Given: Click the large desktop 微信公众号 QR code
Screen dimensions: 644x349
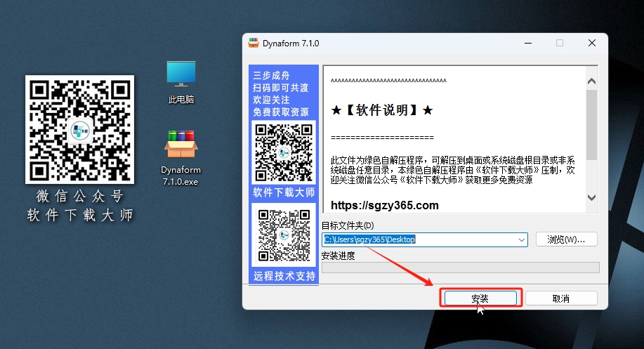Looking at the screenshot, I should click(79, 129).
